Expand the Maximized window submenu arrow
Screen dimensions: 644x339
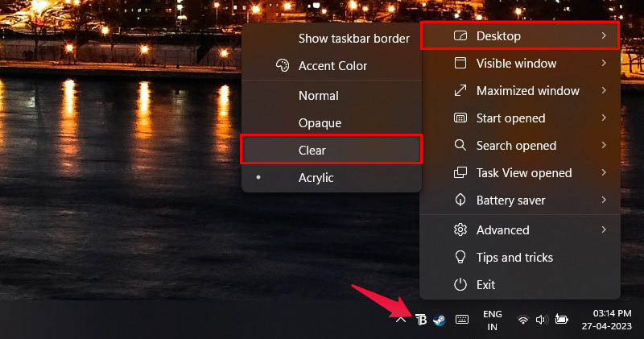pos(604,90)
